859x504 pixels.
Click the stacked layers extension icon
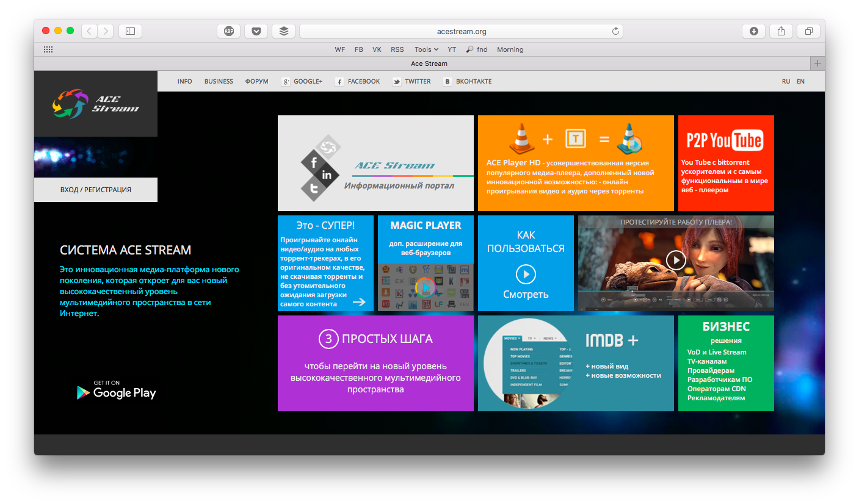284,31
